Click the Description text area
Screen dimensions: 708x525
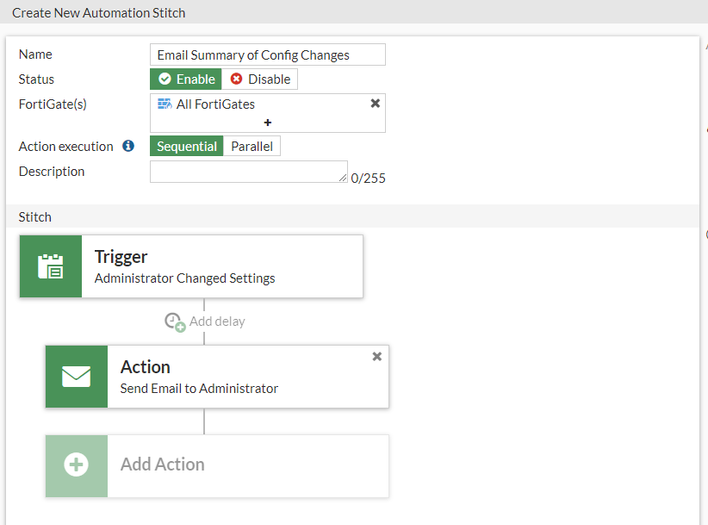click(x=248, y=172)
